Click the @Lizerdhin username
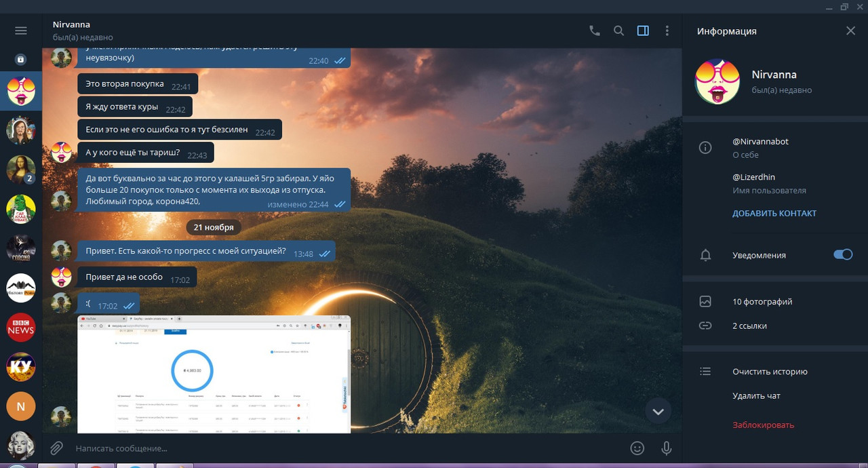This screenshot has height=468, width=868. coord(753,177)
